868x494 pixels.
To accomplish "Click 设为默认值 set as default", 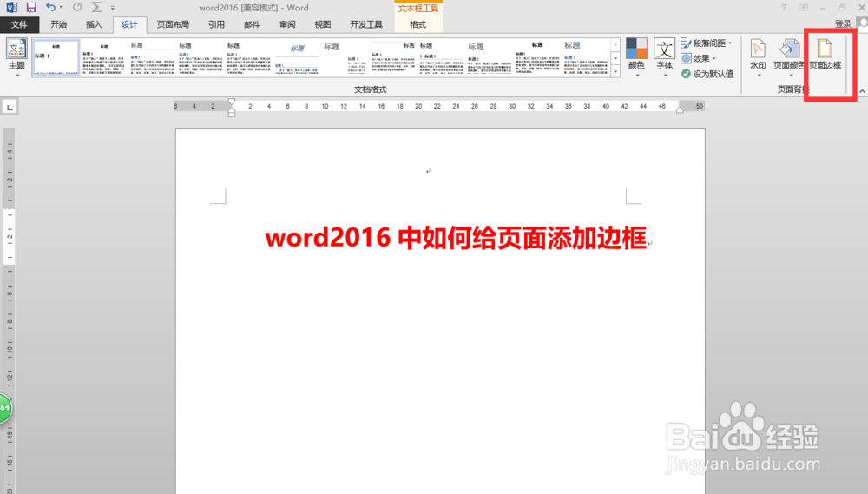I will click(707, 74).
